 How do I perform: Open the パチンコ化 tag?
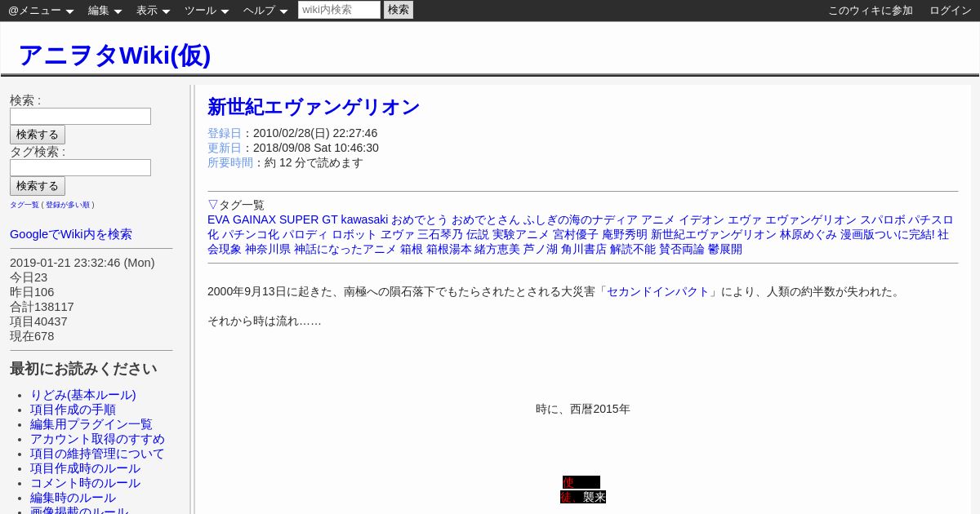251,235
